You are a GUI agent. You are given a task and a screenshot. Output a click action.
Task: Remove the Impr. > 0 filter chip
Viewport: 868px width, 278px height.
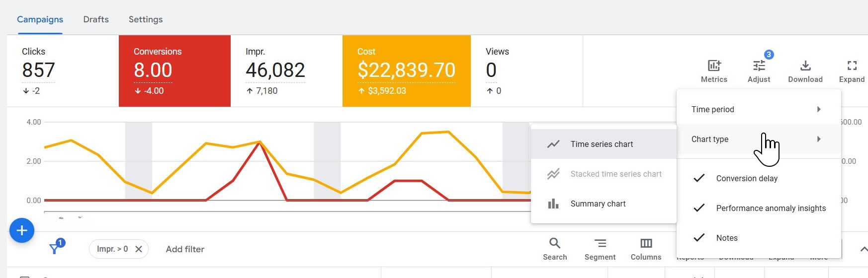139,249
